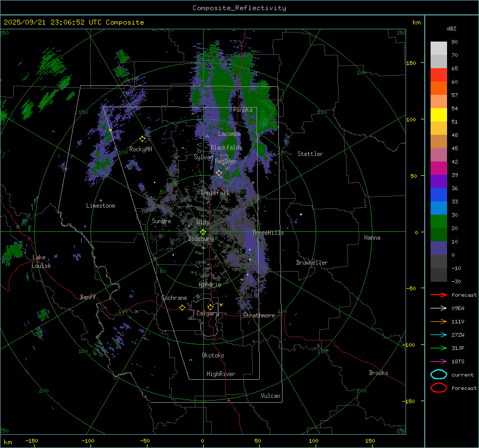
Task: Select the magenta 18TS arrow legend entry
Action: pyautogui.click(x=439, y=361)
